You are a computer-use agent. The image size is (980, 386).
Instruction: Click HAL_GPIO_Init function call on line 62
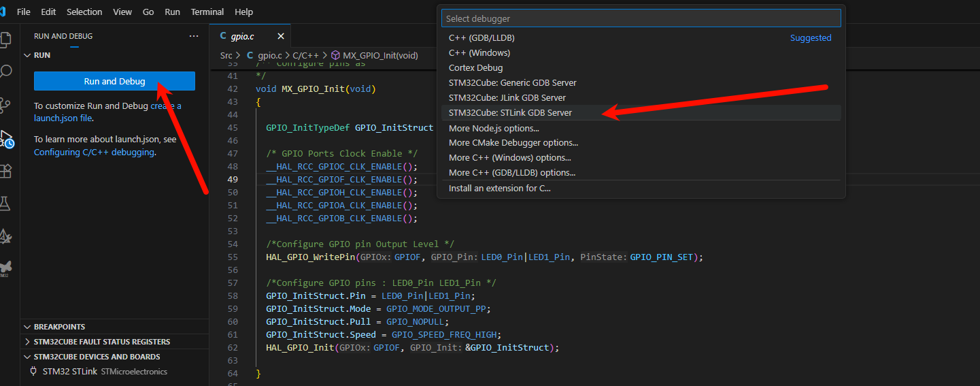[x=300, y=348]
